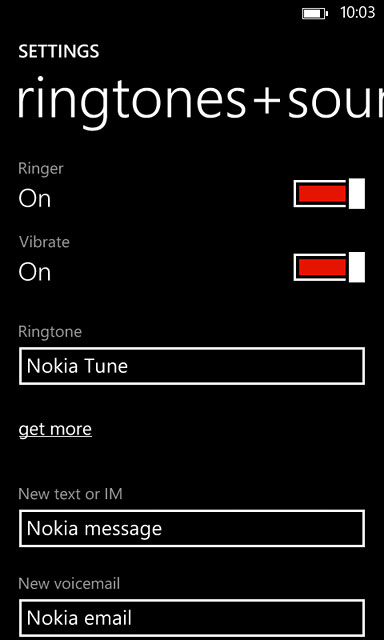This screenshot has width=384, height=640.
Task: Tap the battery icon in status bar
Action: [x=315, y=13]
